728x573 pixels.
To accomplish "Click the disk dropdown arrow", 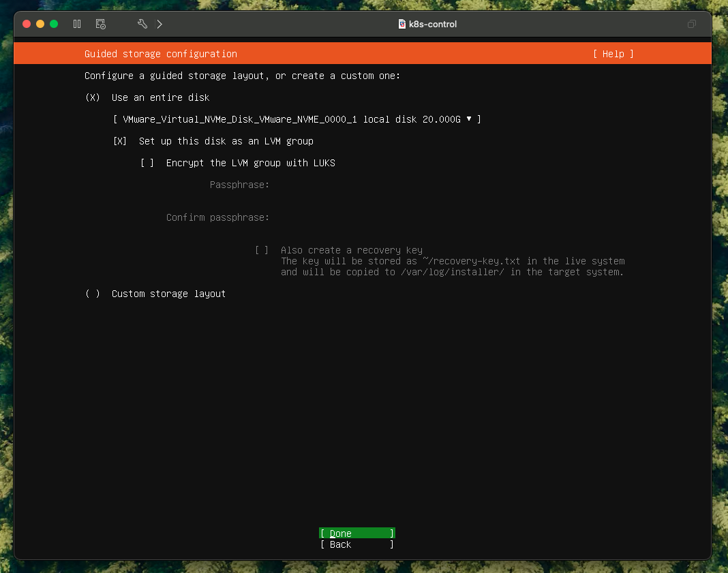I will [x=469, y=119].
